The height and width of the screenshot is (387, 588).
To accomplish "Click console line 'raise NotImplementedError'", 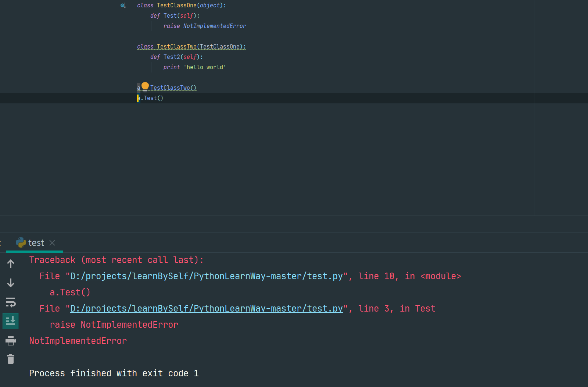I will pos(114,325).
